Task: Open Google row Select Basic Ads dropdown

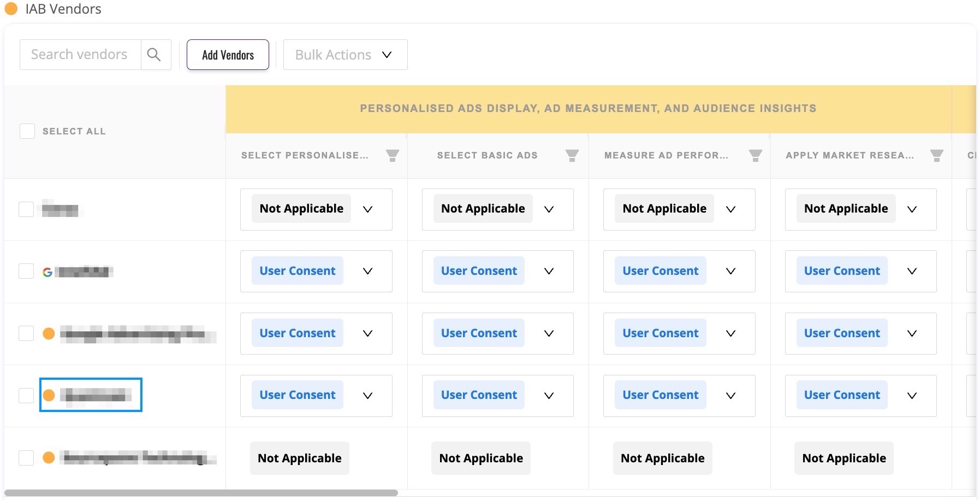Action: 497,271
